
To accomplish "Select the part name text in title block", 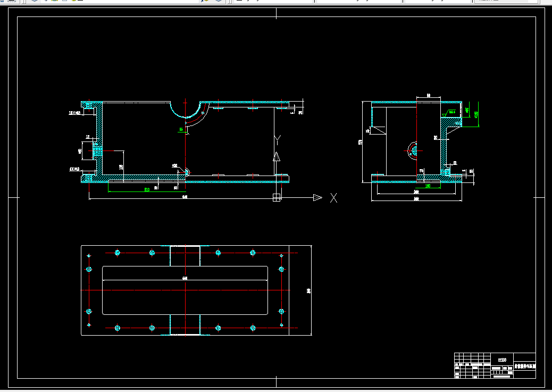I will pyautogui.click(x=525, y=366).
